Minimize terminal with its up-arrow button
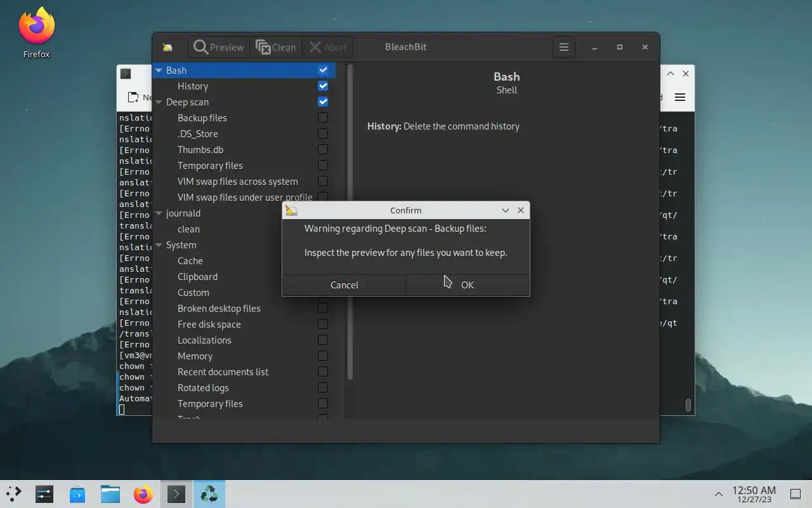 coord(671,74)
